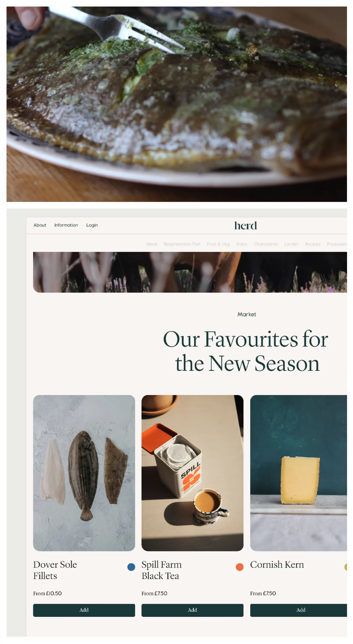The image size is (353, 644).
Task: Go to the Login page
Action: (x=92, y=225)
